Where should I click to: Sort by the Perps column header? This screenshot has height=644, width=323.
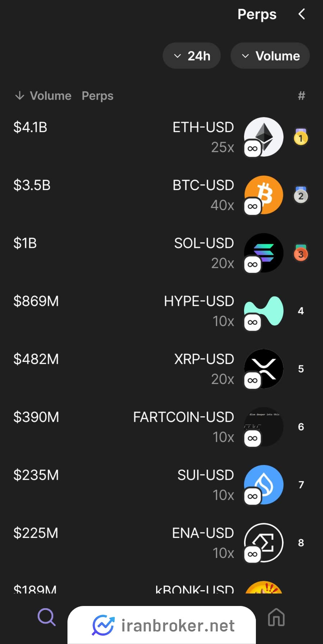tap(98, 96)
